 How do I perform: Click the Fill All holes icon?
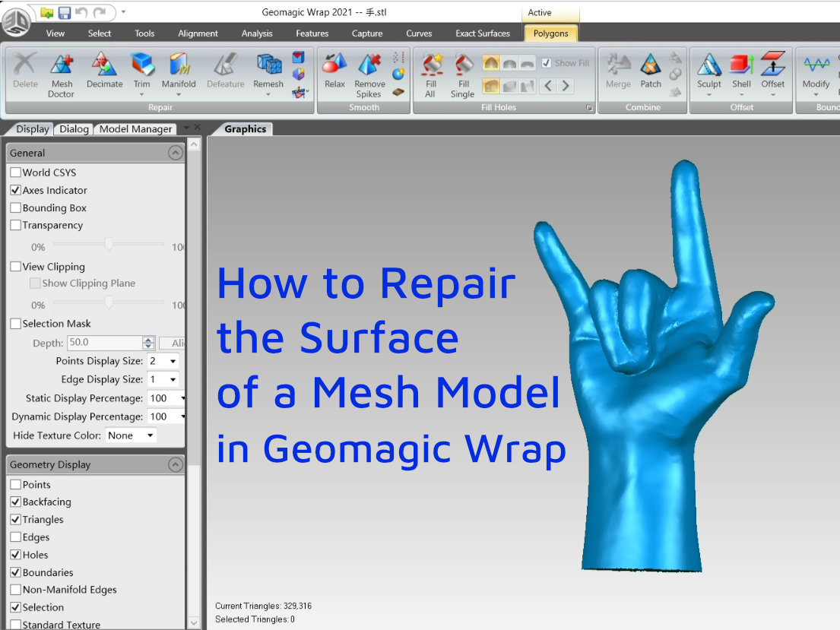[431, 66]
